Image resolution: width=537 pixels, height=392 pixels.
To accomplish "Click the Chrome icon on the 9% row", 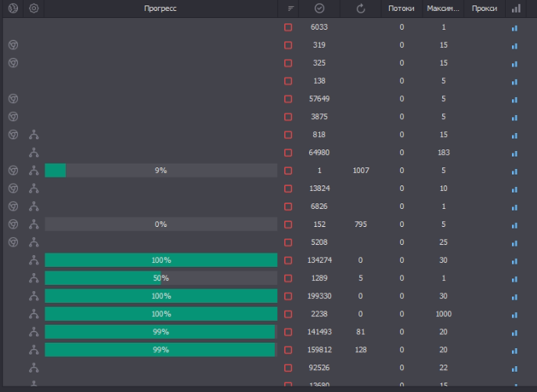I will (x=13, y=171).
